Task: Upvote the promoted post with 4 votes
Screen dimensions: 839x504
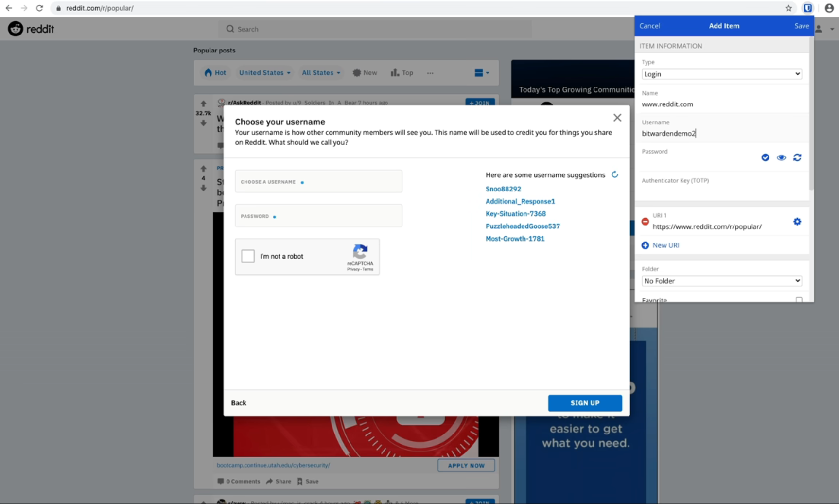Action: 203,169
